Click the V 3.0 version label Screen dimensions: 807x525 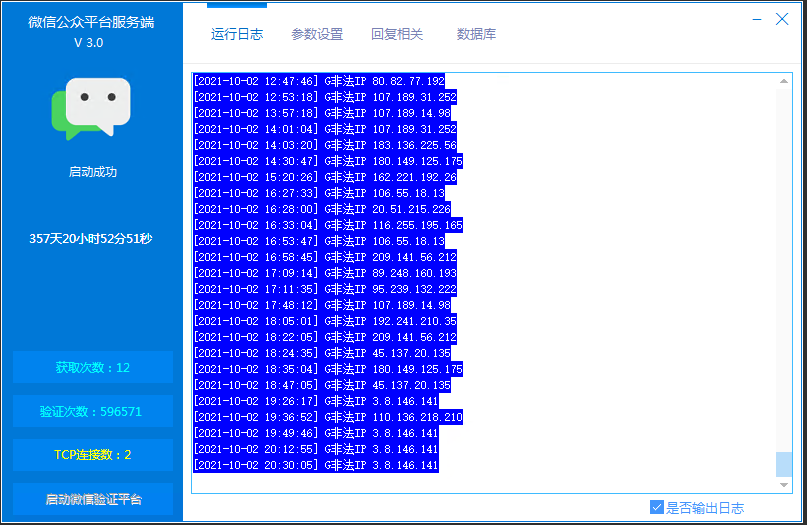[x=89, y=43]
